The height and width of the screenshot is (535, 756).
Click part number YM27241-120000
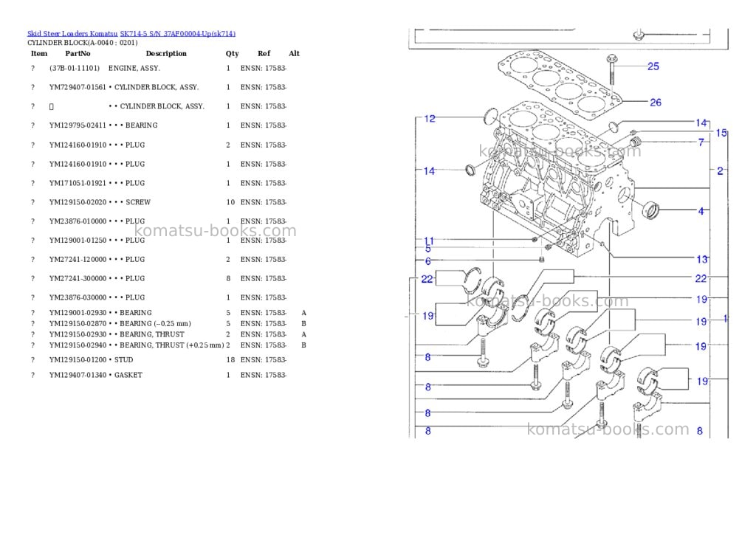(x=78, y=259)
